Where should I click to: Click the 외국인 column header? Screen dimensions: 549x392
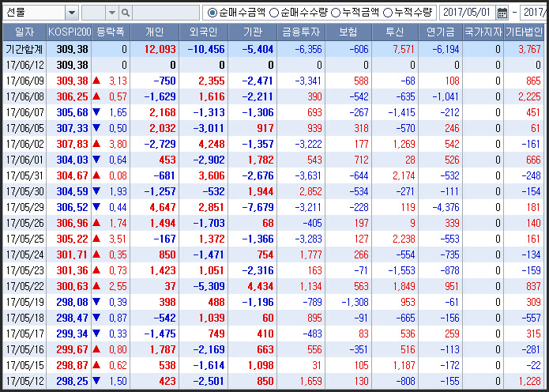point(204,32)
